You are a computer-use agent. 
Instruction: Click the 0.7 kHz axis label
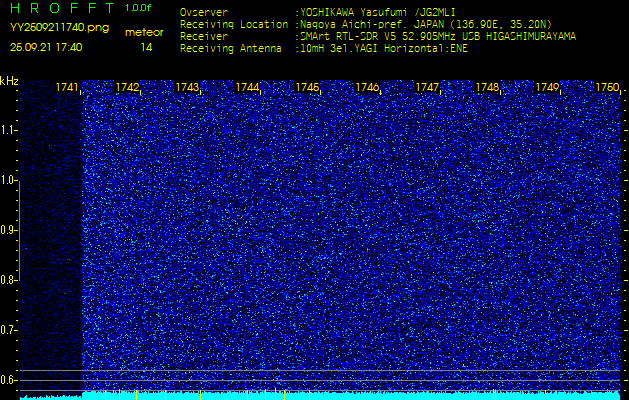(8, 330)
